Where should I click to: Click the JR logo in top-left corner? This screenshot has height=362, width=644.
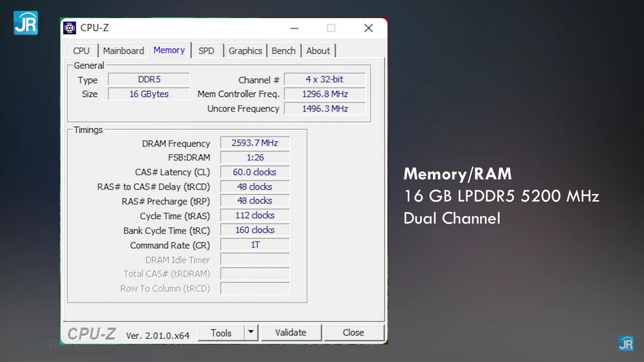(x=26, y=23)
